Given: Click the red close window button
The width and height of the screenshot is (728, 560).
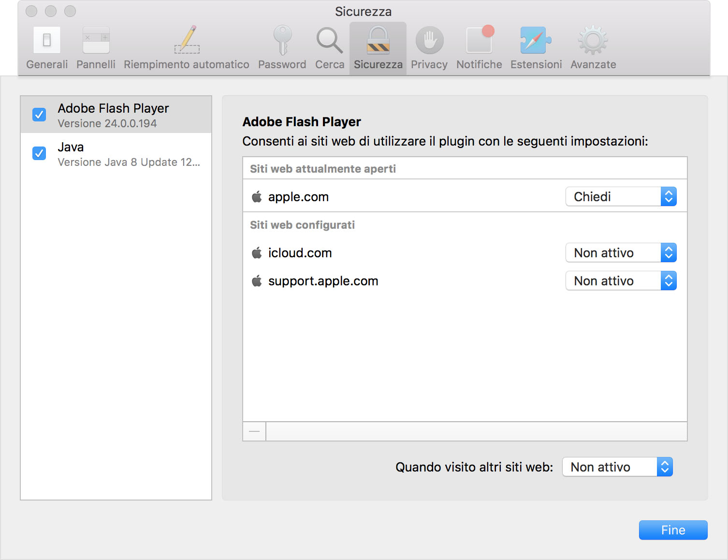Looking at the screenshot, I should click(31, 11).
